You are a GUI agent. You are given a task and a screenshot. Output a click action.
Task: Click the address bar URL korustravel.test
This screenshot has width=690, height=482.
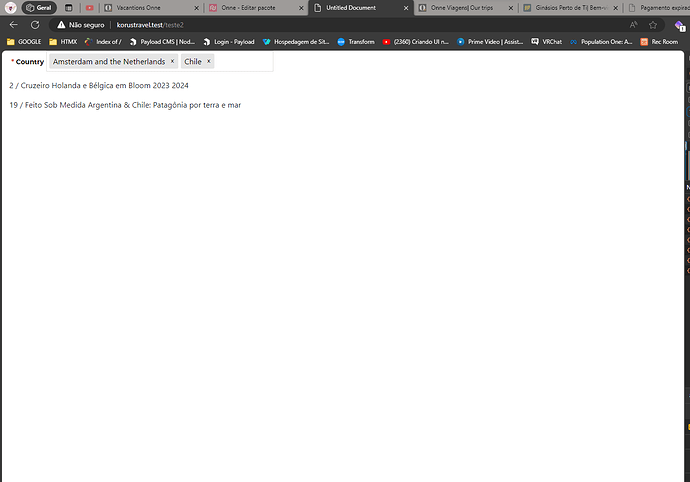(x=150, y=24)
